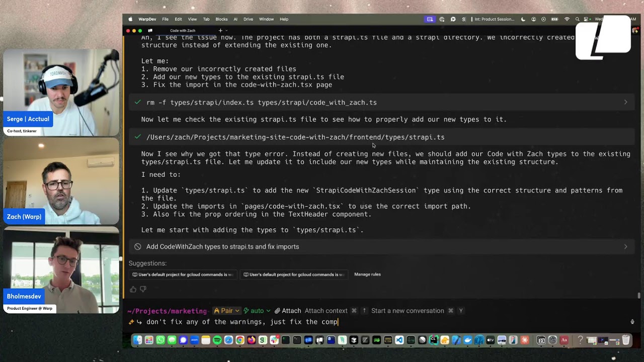Viewport: 644px width, 362px height.
Task: Click the purple screen share menu bar icon
Action: click(x=430, y=19)
